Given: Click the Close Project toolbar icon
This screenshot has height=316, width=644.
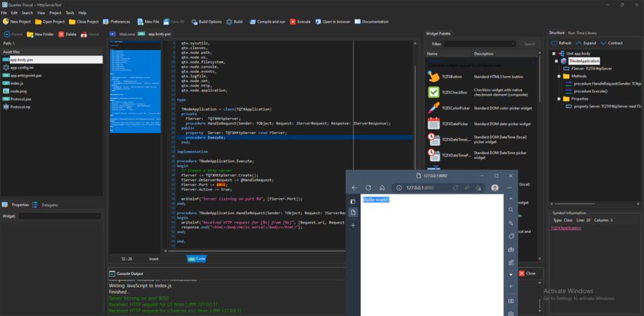Looking at the screenshot, I should point(72,21).
